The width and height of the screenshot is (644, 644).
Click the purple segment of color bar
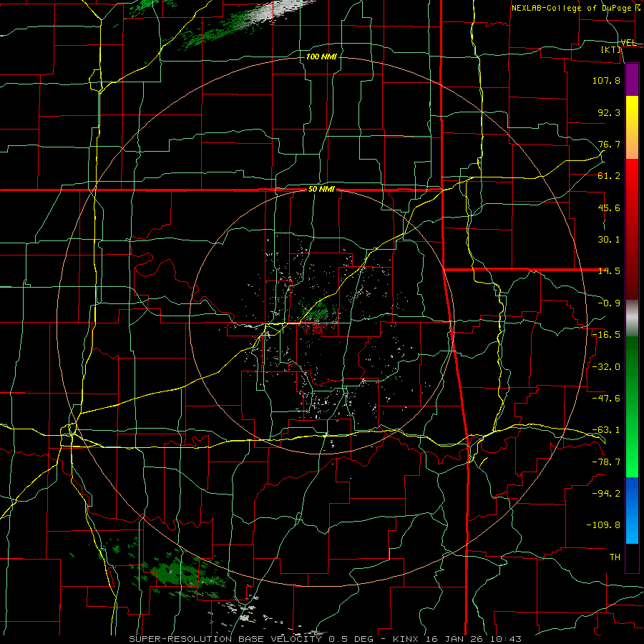(x=632, y=80)
